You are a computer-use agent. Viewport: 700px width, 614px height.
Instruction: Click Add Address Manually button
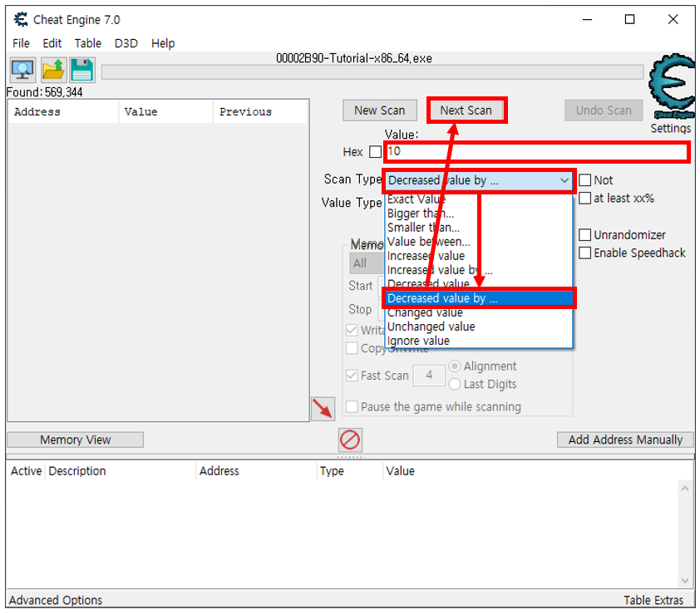(x=625, y=440)
